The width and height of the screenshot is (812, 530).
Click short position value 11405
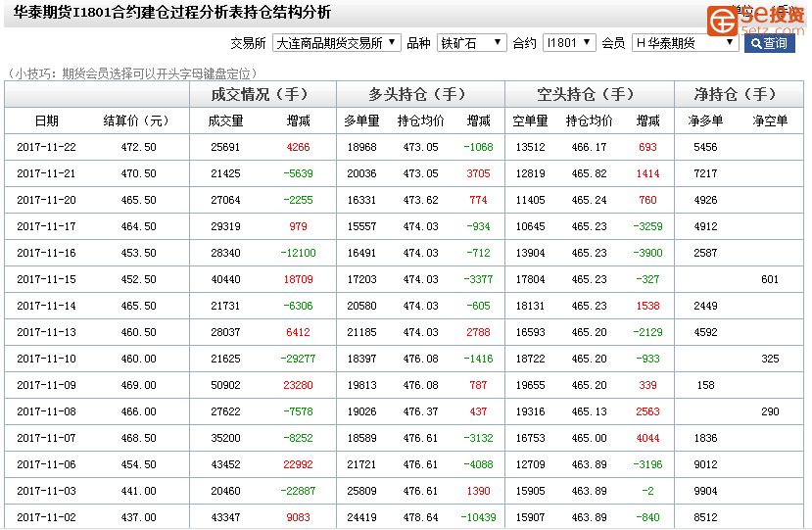click(x=530, y=200)
